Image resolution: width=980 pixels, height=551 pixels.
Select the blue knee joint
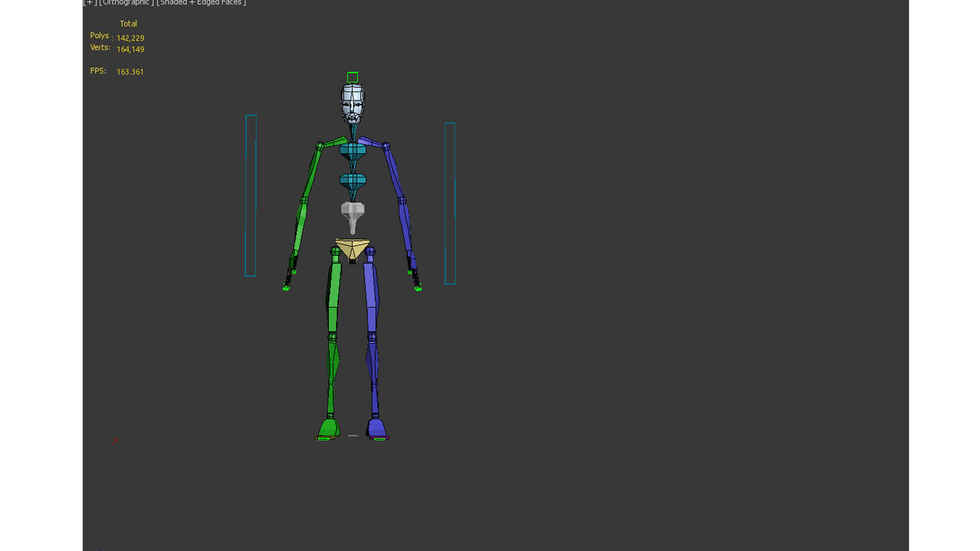[372, 337]
